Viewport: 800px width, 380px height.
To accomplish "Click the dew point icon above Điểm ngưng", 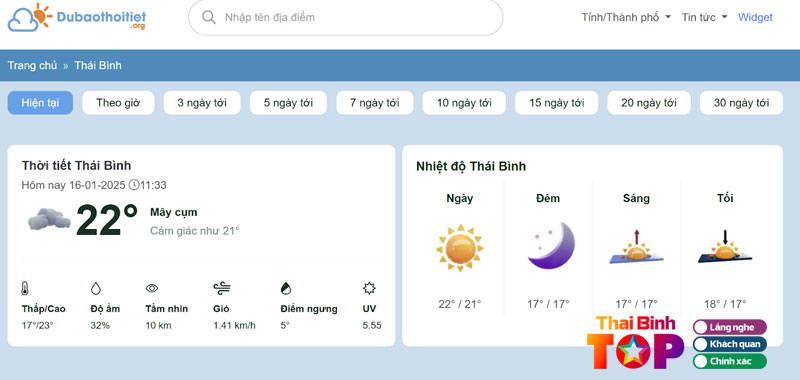I will pyautogui.click(x=286, y=289).
